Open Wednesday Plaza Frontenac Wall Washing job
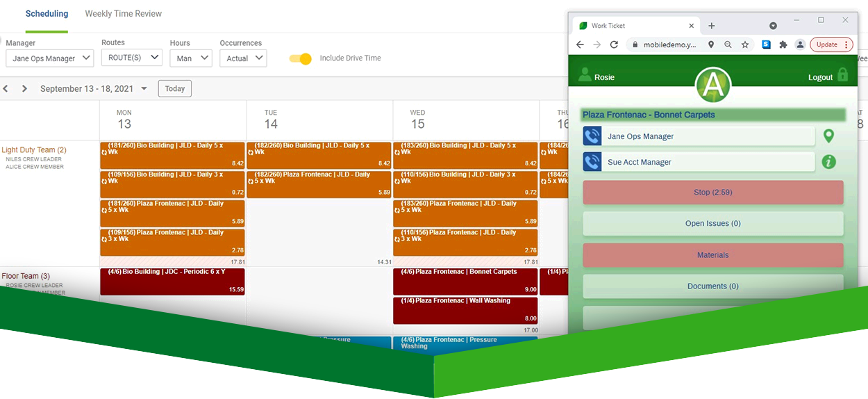 pos(465,311)
